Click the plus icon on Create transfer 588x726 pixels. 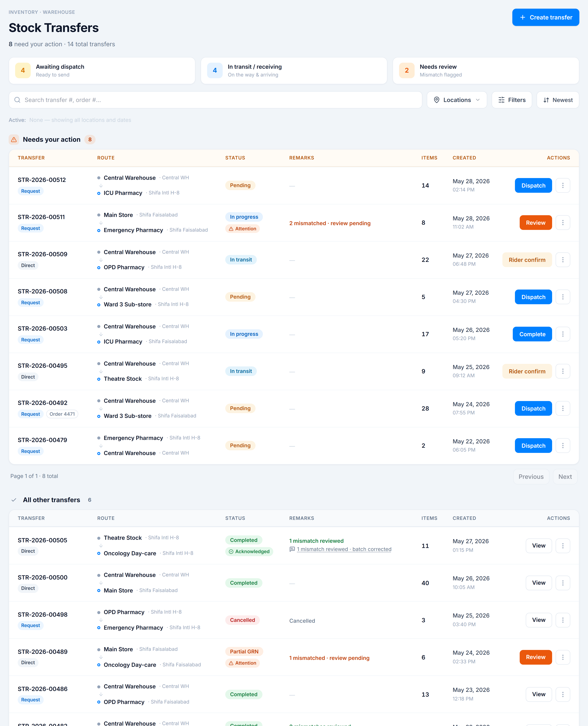pyautogui.click(x=523, y=17)
